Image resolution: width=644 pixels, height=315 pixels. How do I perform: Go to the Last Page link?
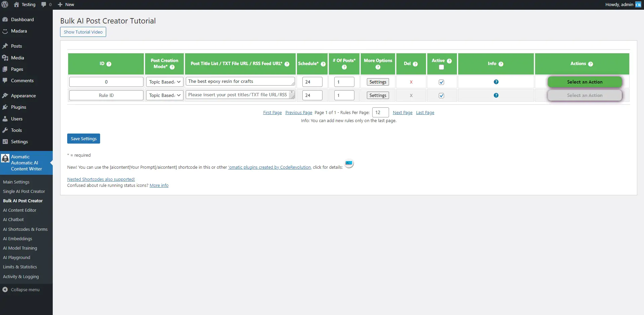click(425, 113)
